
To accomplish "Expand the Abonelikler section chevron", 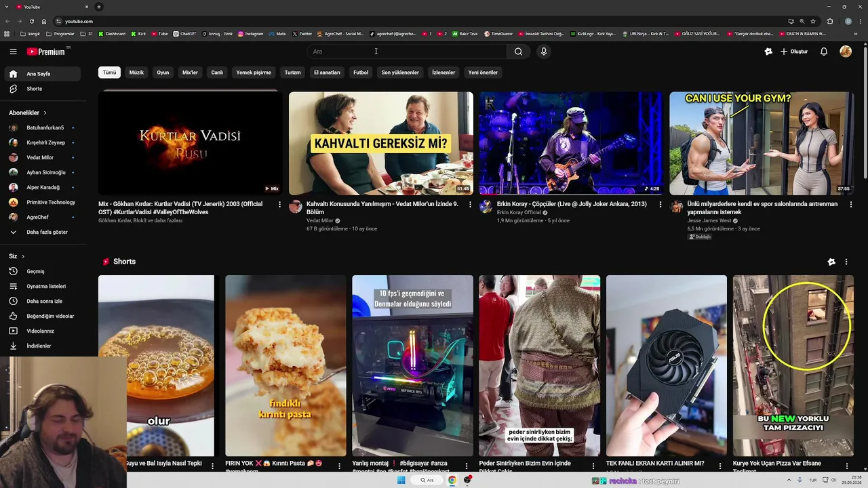I will (x=45, y=113).
